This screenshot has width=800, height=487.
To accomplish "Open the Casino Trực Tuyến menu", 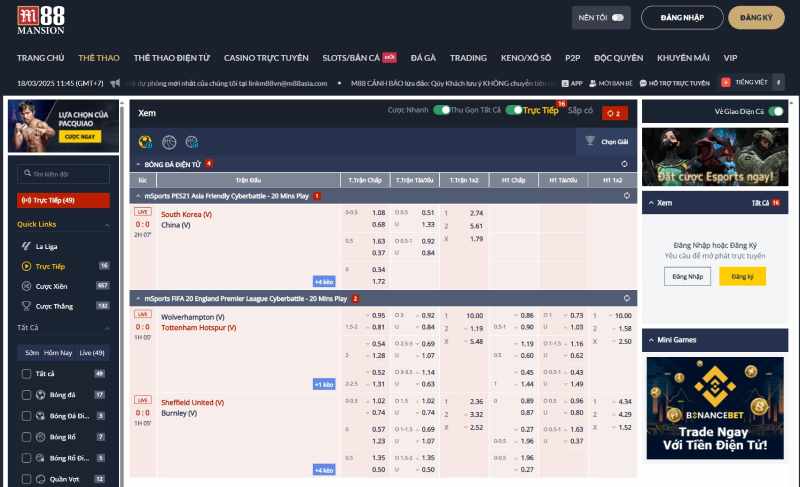I will (x=266, y=58).
